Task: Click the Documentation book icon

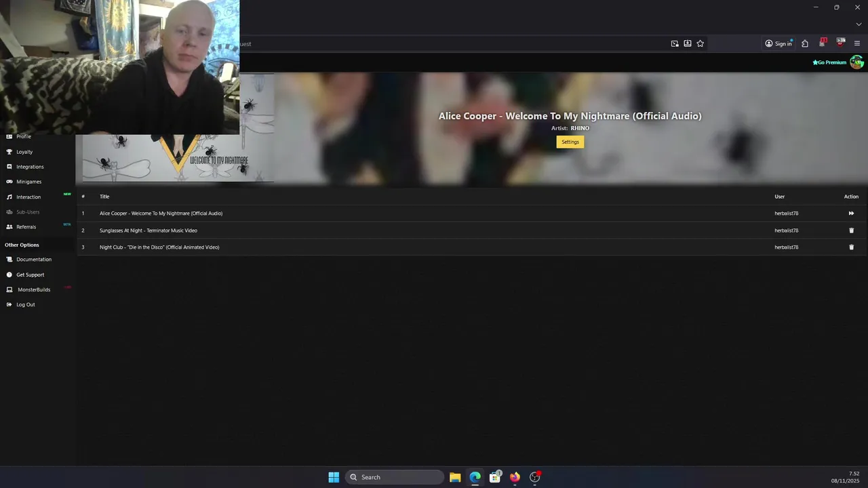Action: pyautogui.click(x=9, y=260)
